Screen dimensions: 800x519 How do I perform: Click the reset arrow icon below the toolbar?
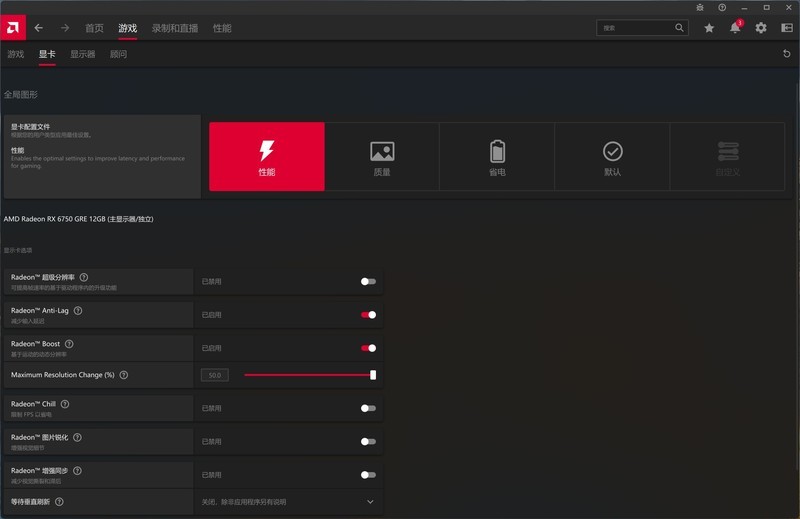coord(787,54)
